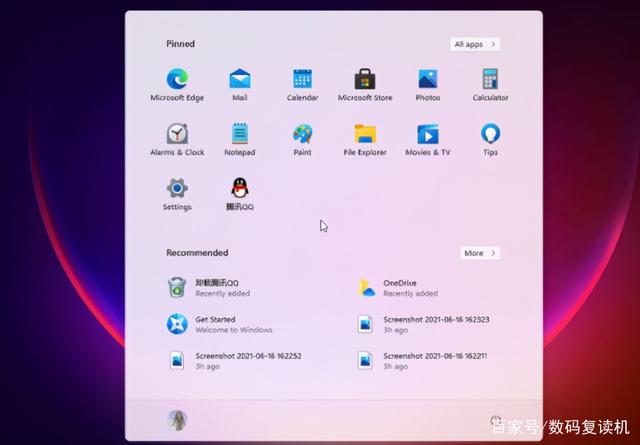Click 'Recently added' under OneDrive
The height and width of the screenshot is (445, 640).
pos(411,294)
